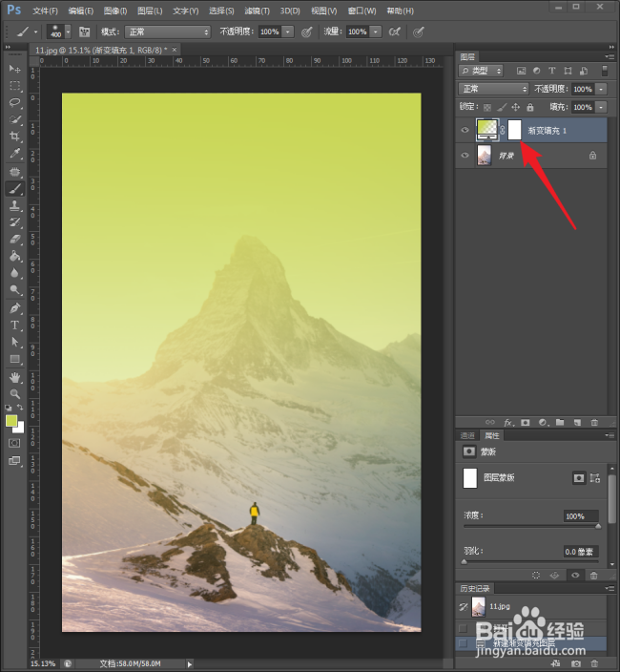Select the Crop tool

click(14, 136)
